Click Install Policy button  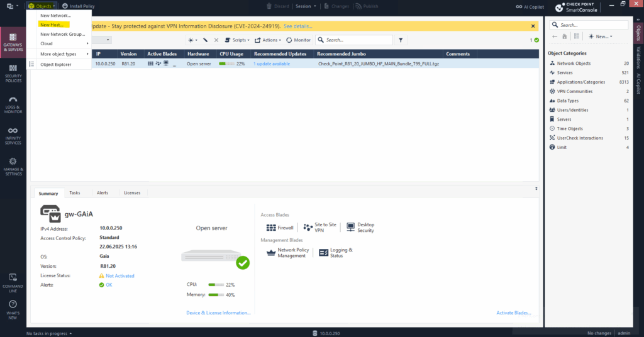pyautogui.click(x=79, y=6)
